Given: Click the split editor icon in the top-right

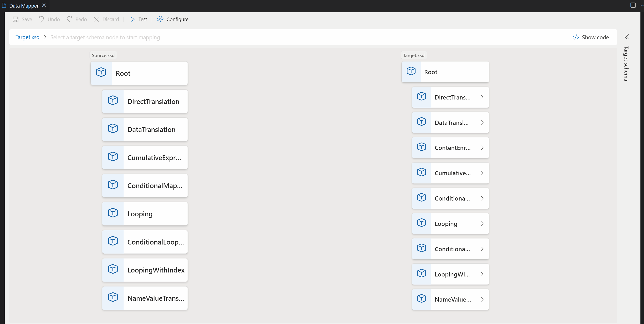Looking at the screenshot, I should click(633, 5).
